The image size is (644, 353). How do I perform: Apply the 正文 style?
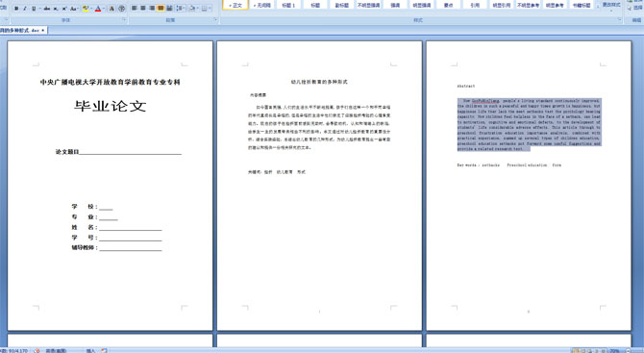coord(235,5)
